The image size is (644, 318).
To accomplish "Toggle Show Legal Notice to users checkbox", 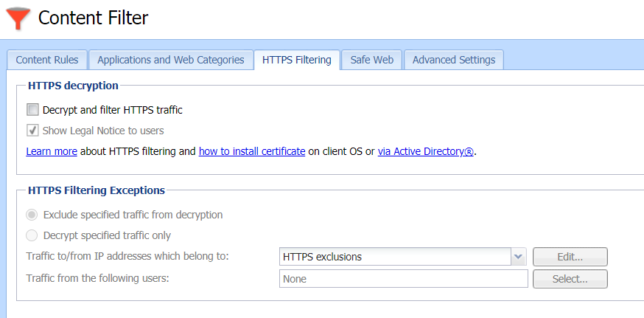I will tap(32, 131).
